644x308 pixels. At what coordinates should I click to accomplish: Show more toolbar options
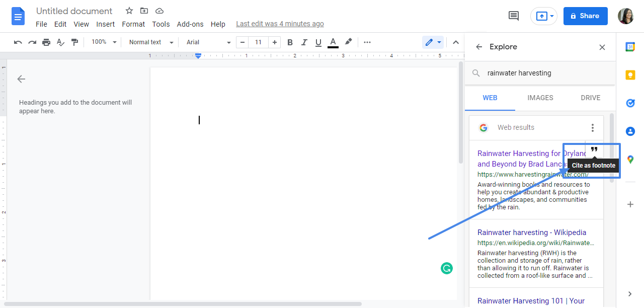pyautogui.click(x=367, y=42)
